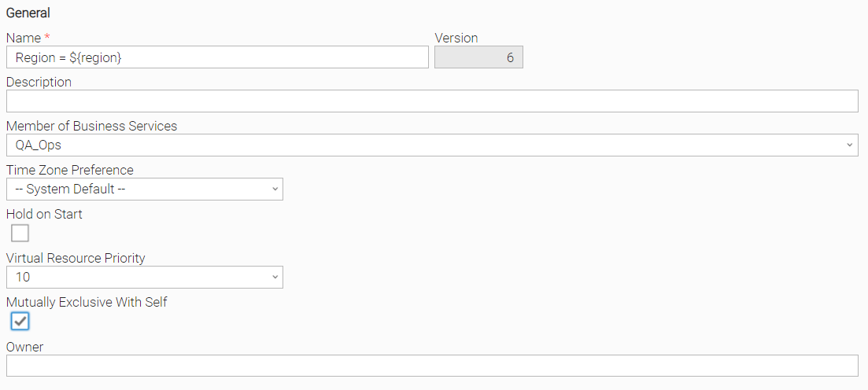
Task: Click the Description label
Action: [x=39, y=82]
